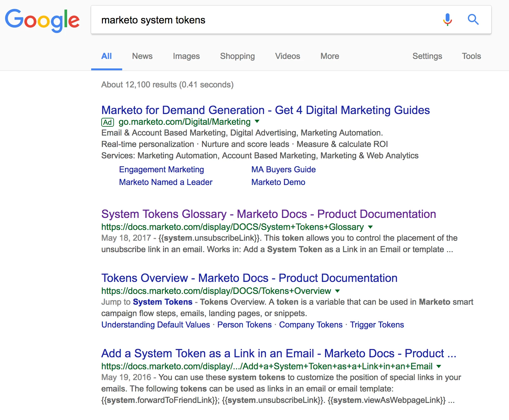
Task: Expand dropdown arrow next to go.marketo.com ad URL
Action: tap(257, 121)
